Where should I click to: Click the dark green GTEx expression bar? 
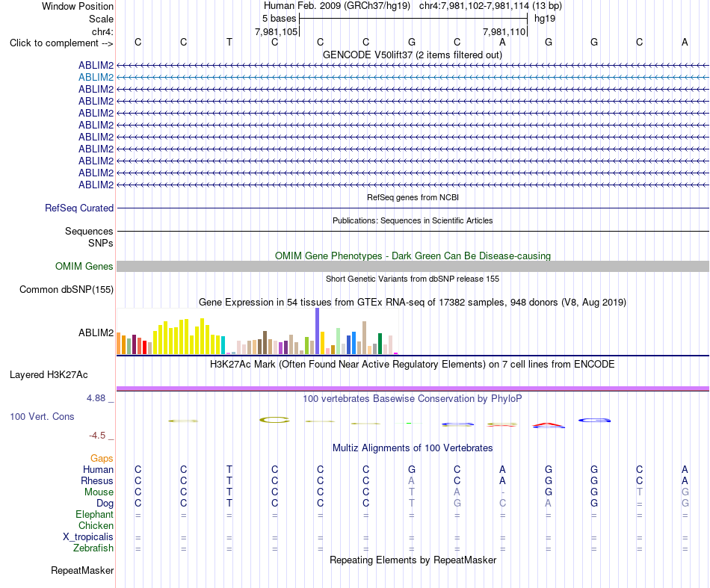(380, 344)
